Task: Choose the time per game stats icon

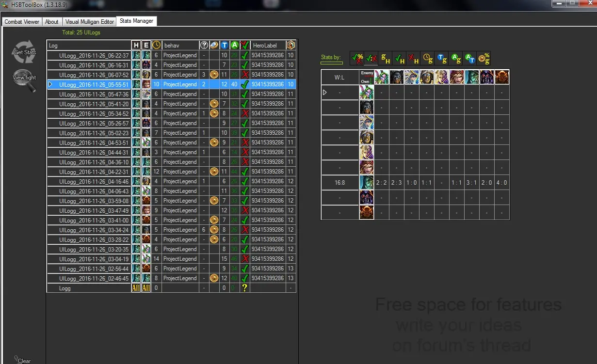Action: tap(427, 58)
